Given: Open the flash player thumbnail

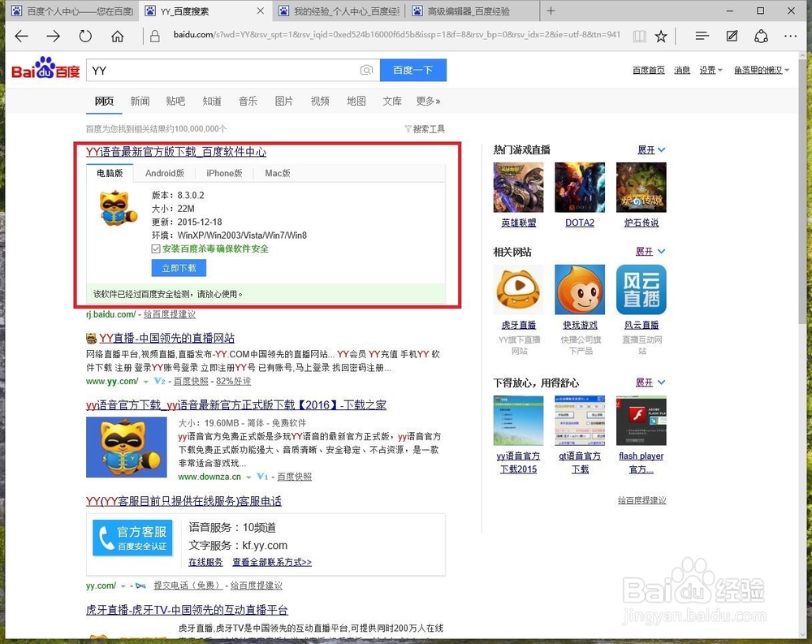Looking at the screenshot, I should coord(641,421).
